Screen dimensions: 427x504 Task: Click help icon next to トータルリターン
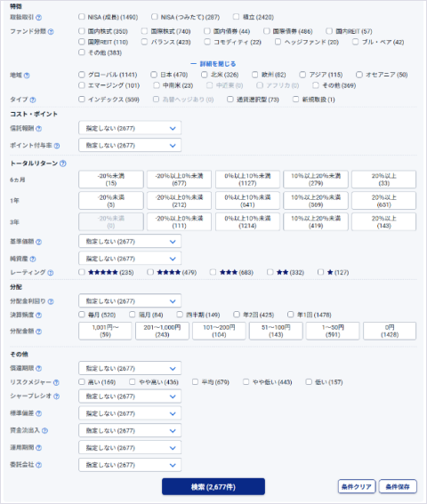[x=63, y=164]
